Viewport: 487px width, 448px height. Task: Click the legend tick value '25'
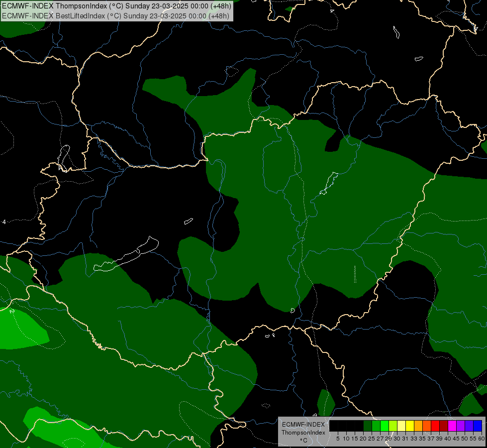coord(372,439)
